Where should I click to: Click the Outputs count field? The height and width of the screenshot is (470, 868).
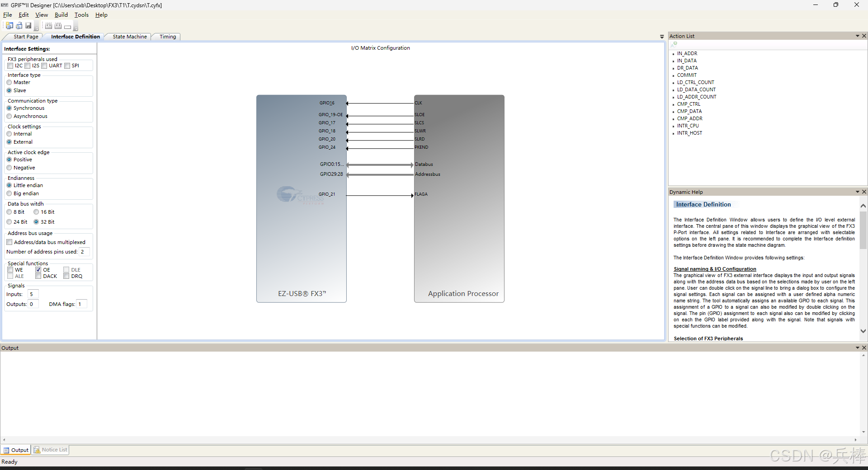[x=33, y=304]
